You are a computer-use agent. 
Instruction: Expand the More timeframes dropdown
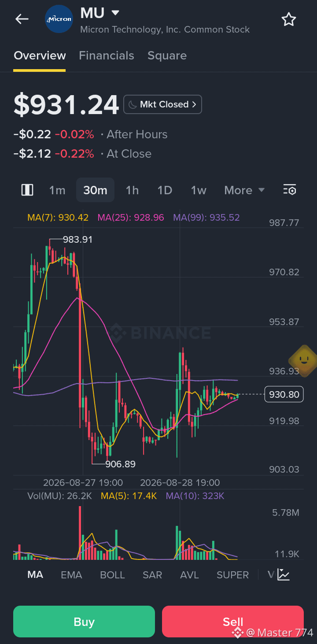(x=244, y=190)
